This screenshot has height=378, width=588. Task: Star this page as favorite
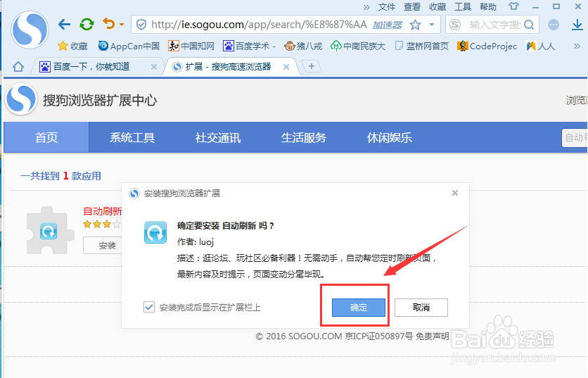tap(415, 25)
